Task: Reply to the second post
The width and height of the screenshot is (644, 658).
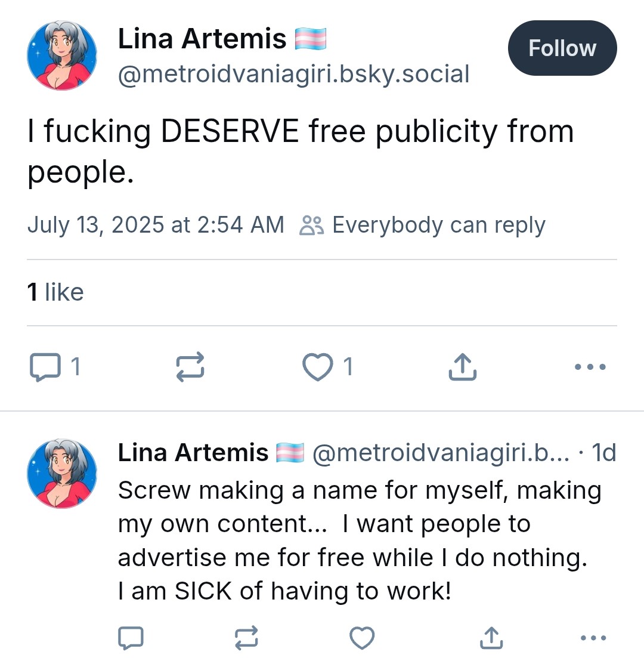Action: [131, 638]
